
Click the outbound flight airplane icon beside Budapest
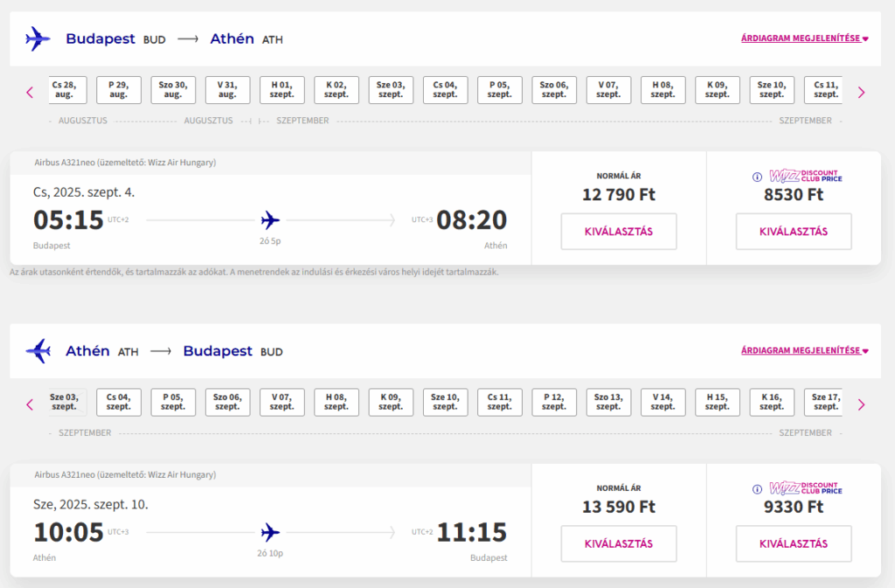38,38
